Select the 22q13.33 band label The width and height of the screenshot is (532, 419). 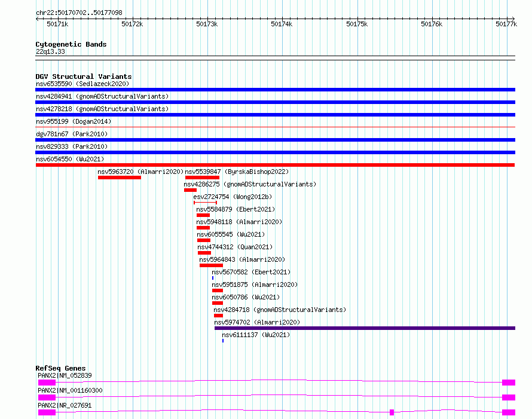pos(50,51)
